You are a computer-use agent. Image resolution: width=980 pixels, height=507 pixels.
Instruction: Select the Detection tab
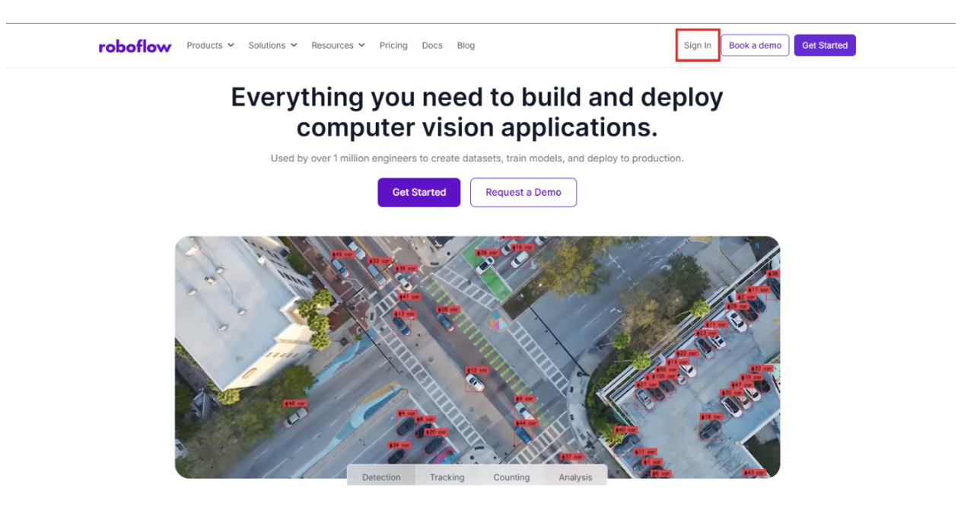tap(381, 477)
